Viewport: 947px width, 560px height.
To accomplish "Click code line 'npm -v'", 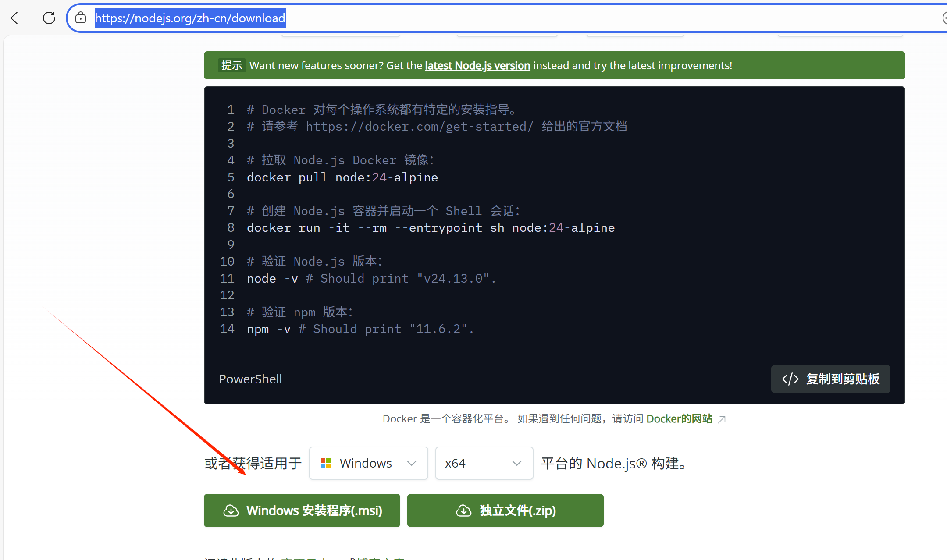I will [360, 329].
